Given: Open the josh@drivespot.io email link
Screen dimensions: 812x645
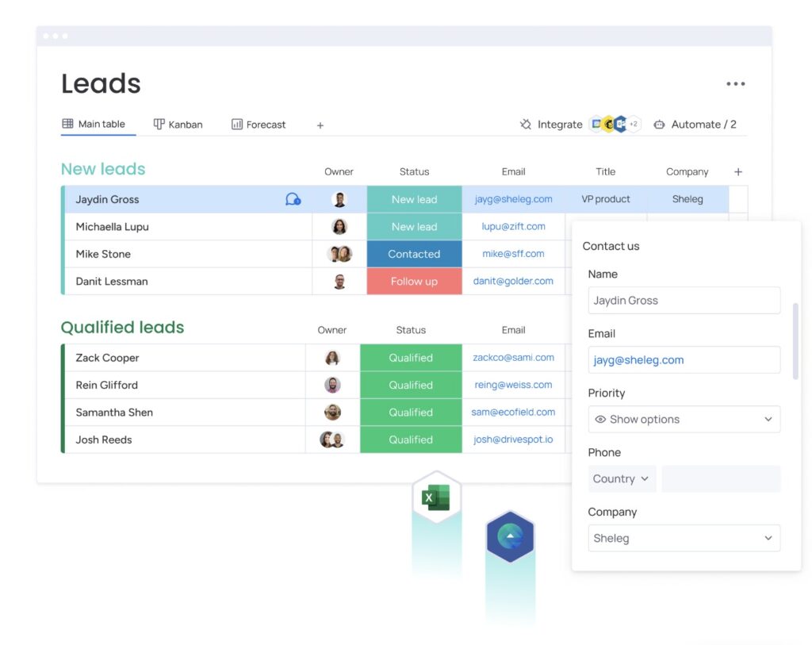Looking at the screenshot, I should (x=513, y=440).
